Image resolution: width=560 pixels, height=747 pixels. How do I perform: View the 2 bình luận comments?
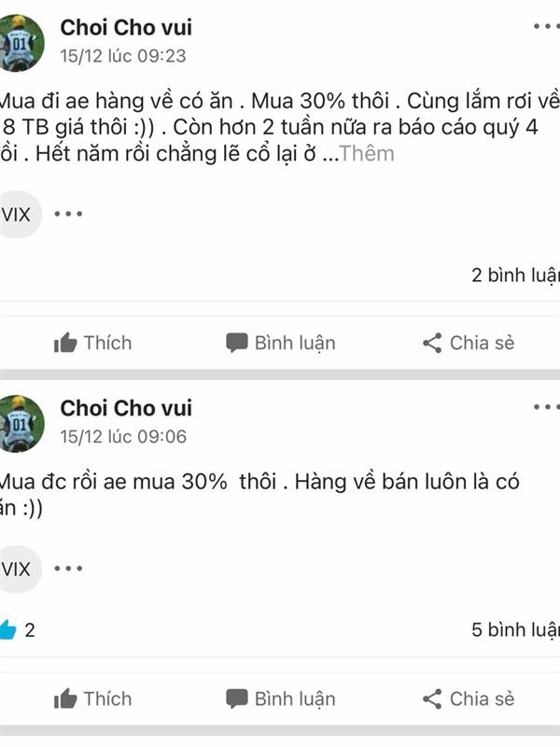point(515,275)
